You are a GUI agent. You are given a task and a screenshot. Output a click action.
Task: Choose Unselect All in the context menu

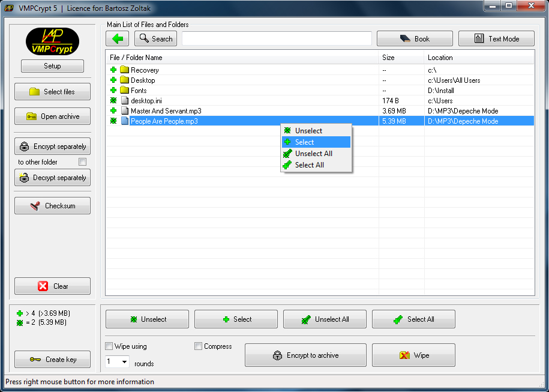point(316,154)
